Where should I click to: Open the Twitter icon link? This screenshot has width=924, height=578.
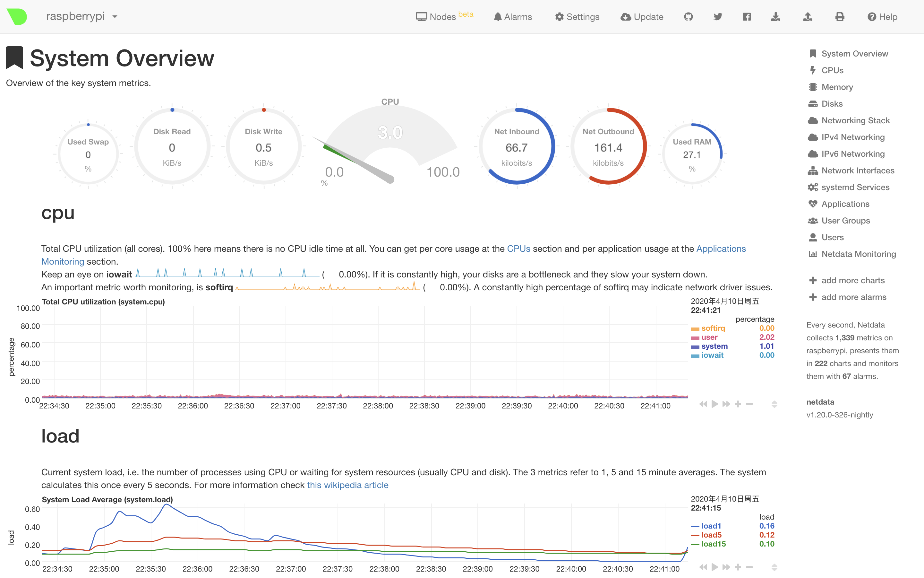718,17
